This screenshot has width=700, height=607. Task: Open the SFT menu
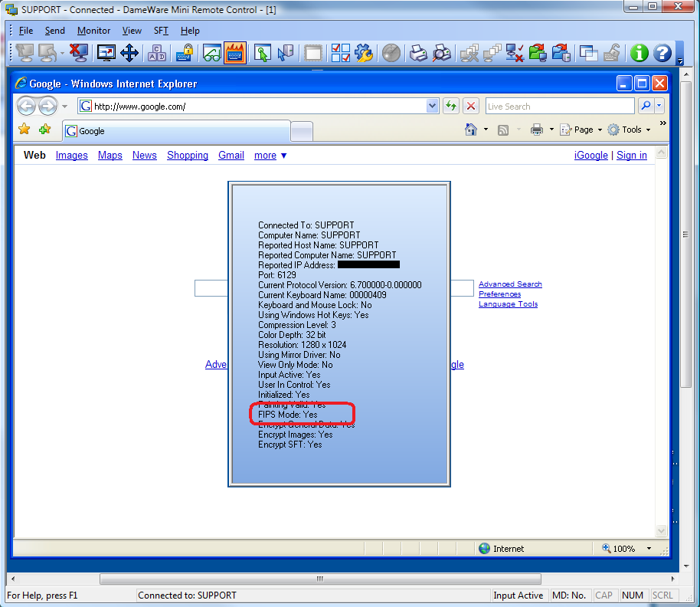click(161, 31)
